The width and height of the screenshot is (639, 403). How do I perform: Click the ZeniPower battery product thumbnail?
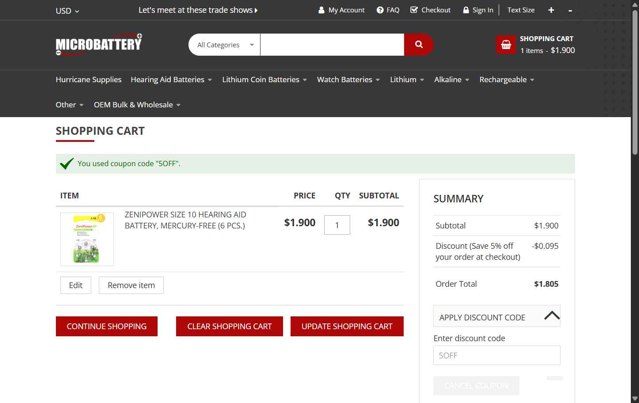(x=87, y=239)
